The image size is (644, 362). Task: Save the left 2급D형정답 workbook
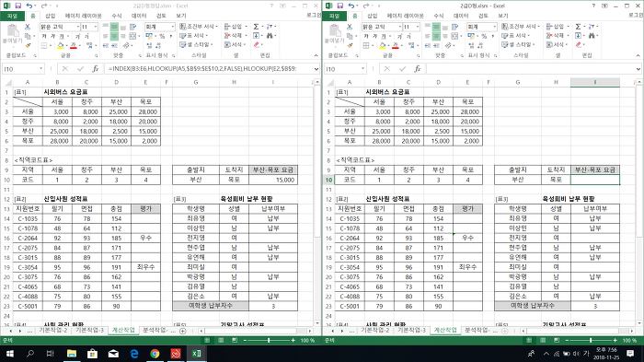pos(17,6)
